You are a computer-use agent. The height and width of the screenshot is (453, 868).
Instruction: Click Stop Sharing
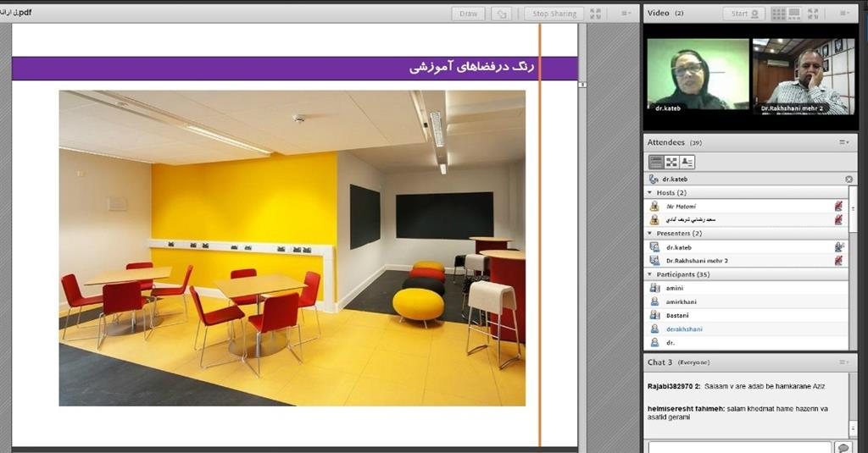click(554, 14)
